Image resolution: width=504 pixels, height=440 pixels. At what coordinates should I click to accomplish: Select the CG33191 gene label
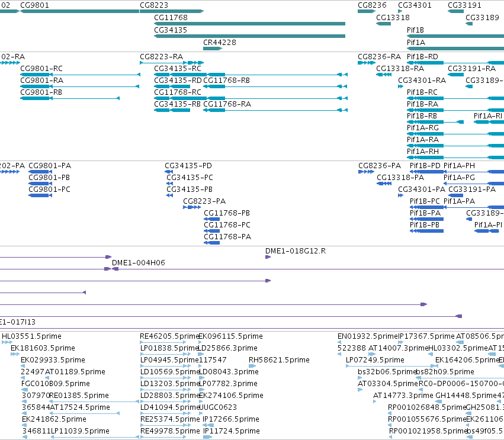coord(464,5)
